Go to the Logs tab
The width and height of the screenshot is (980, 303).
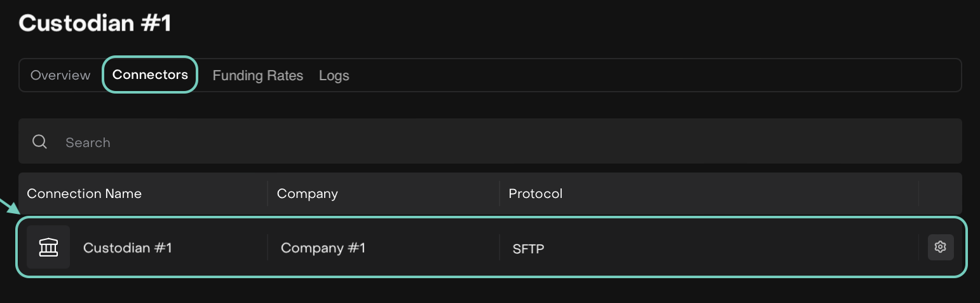pyautogui.click(x=334, y=76)
